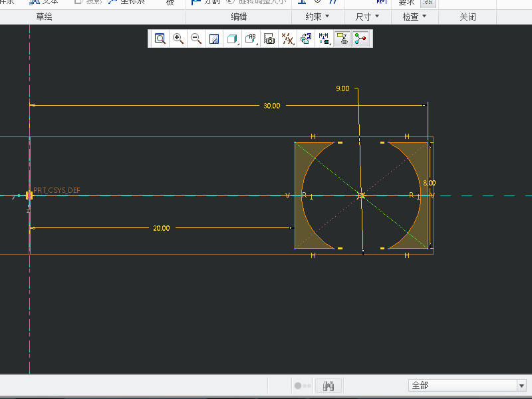Select the 20.00 dimension value
The image size is (532, 399).
point(161,228)
